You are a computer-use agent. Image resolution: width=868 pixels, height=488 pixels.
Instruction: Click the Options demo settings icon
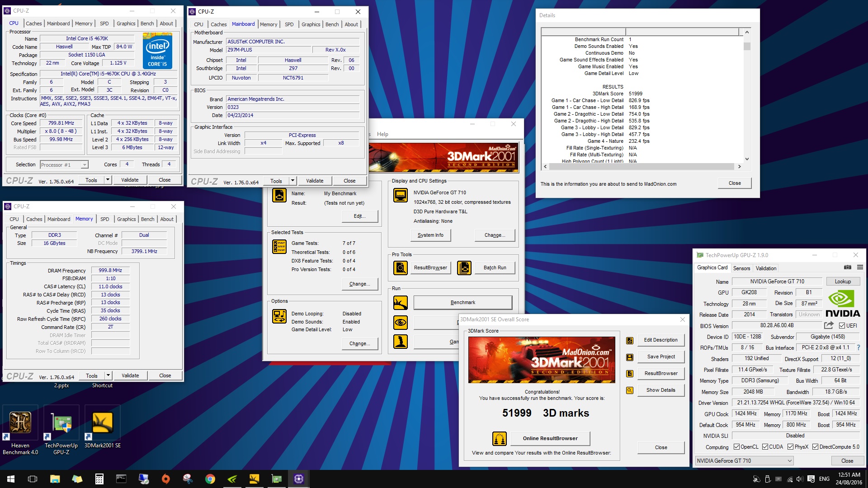pyautogui.click(x=279, y=316)
